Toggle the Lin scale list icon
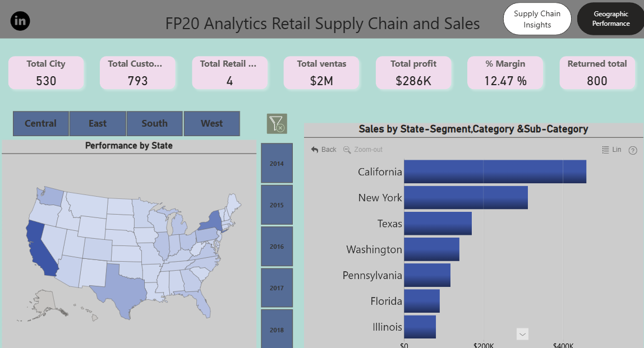This screenshot has height=348, width=644. 605,150
